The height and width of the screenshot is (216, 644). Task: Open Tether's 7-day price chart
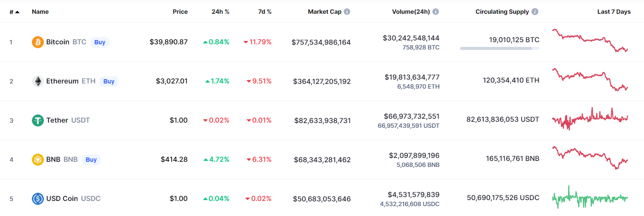click(x=590, y=119)
